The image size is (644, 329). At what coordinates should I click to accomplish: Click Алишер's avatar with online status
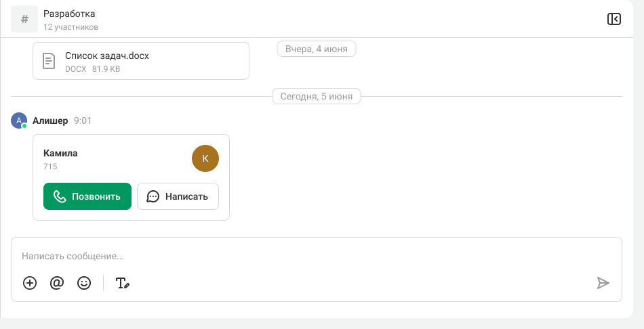(19, 120)
